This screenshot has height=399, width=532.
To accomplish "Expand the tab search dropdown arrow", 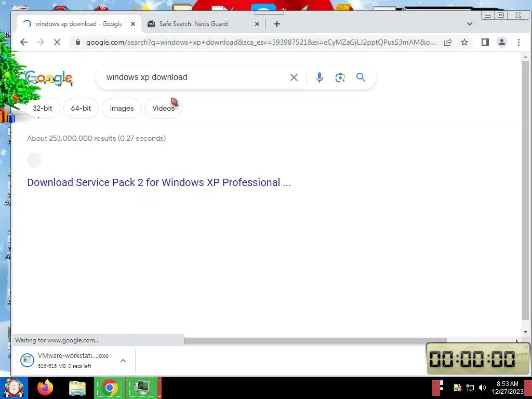I will tap(470, 24).
